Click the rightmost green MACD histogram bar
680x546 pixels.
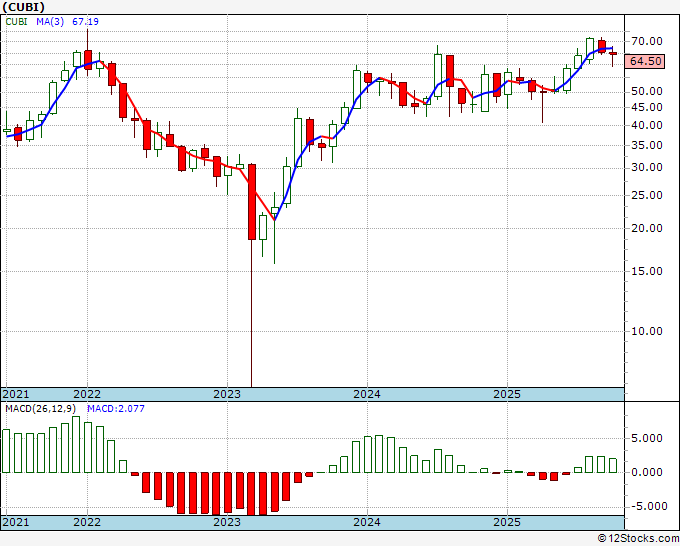tap(613, 465)
